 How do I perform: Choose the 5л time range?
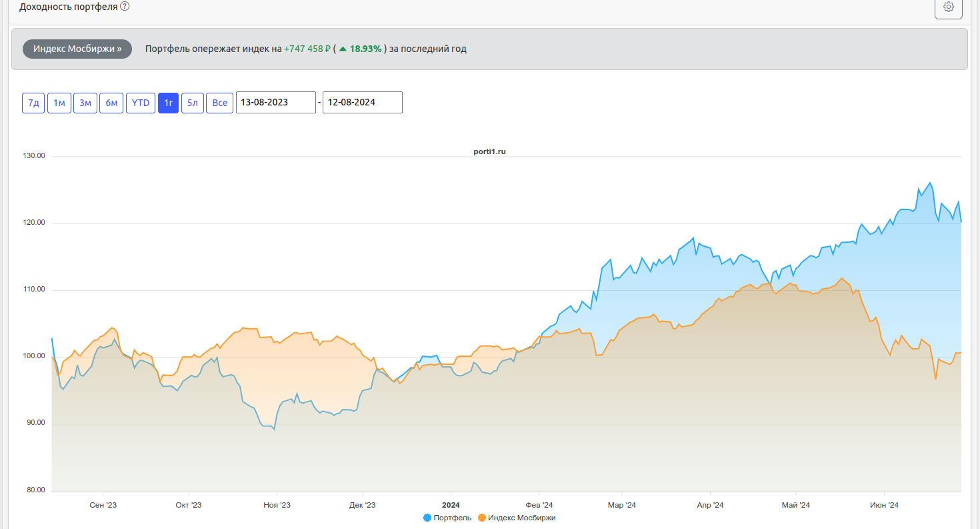pyautogui.click(x=193, y=103)
